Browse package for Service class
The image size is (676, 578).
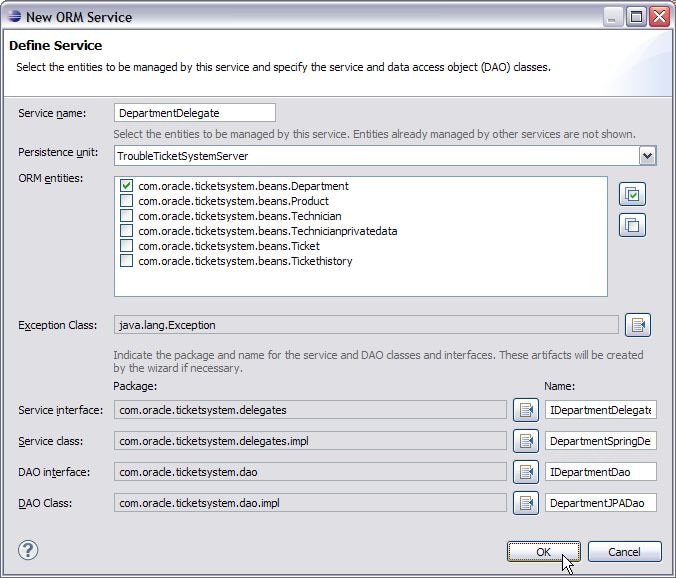526,441
